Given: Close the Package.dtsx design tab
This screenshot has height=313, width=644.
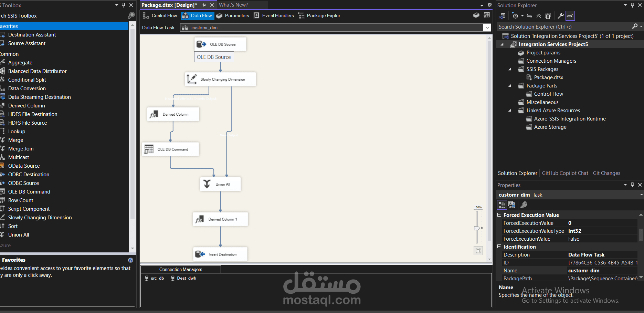Looking at the screenshot, I should (x=212, y=5).
